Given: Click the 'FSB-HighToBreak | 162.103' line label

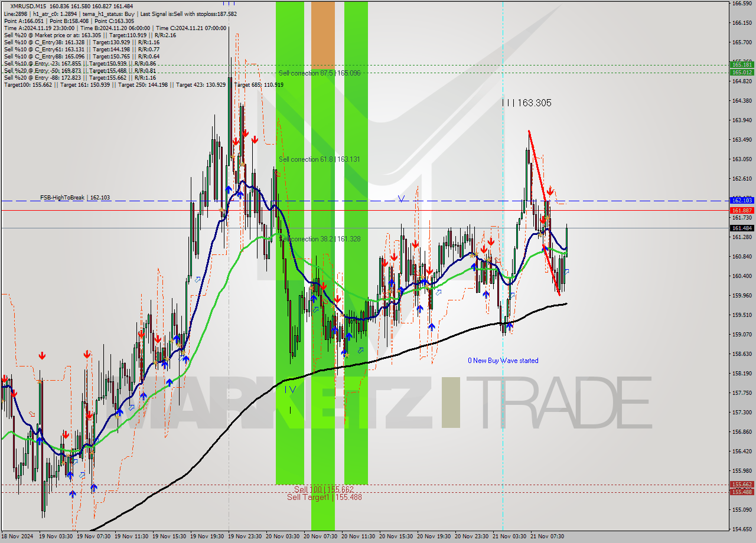Looking at the screenshot, I should 75,198.
